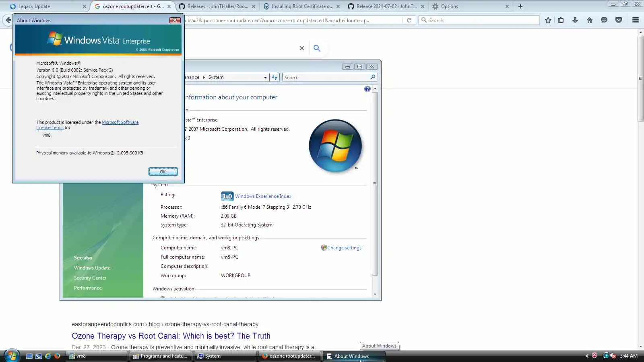Viewport: 644px width, 362px height.
Task: Open Windows Update in the See also list
Action: 92,268
